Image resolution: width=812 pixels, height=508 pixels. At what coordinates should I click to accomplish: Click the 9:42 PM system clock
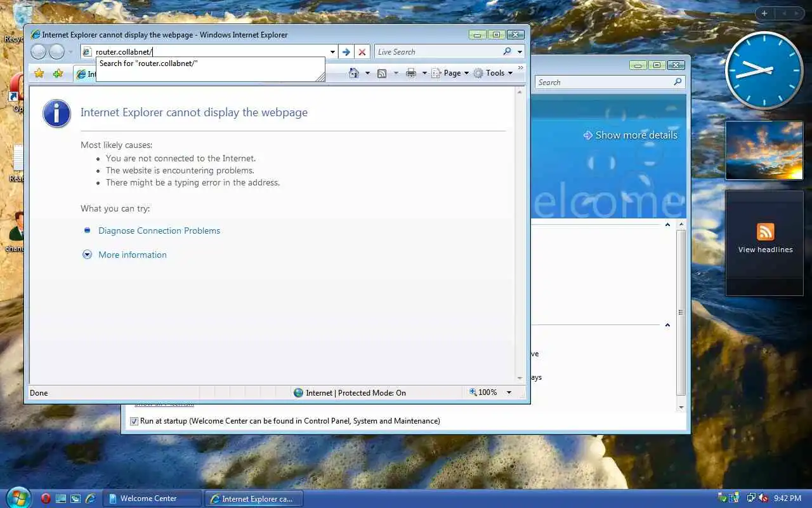(787, 498)
